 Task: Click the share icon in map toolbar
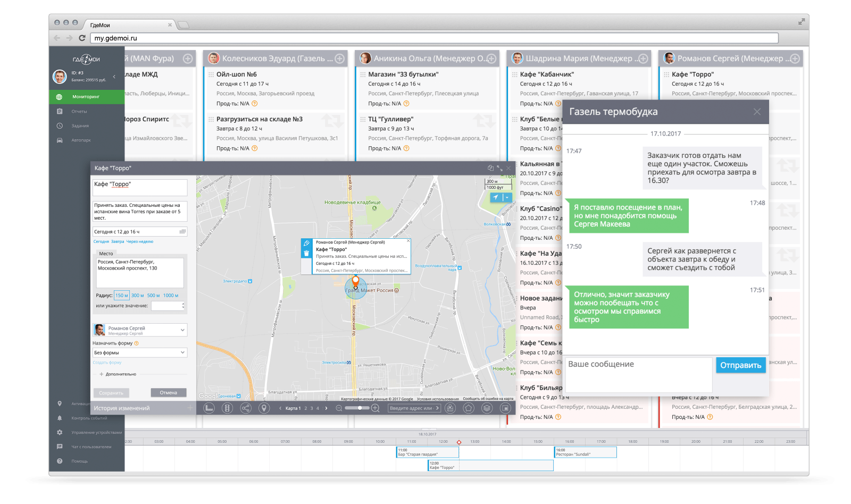[x=246, y=408]
